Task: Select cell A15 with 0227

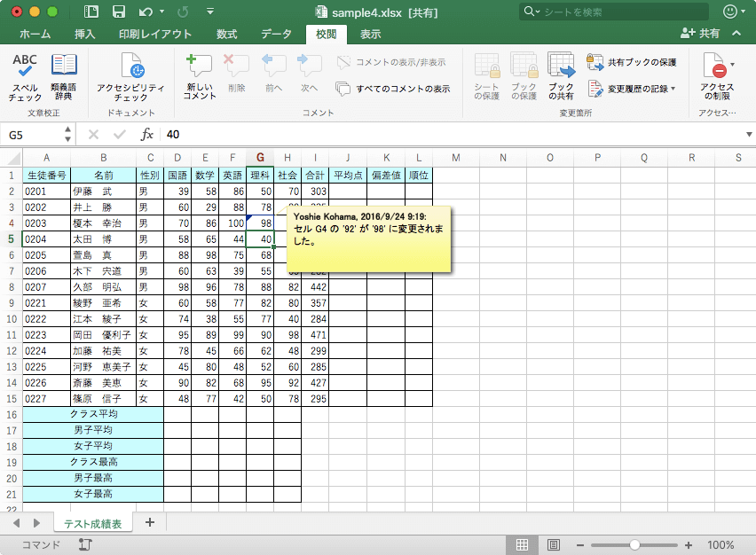Action: [x=46, y=399]
